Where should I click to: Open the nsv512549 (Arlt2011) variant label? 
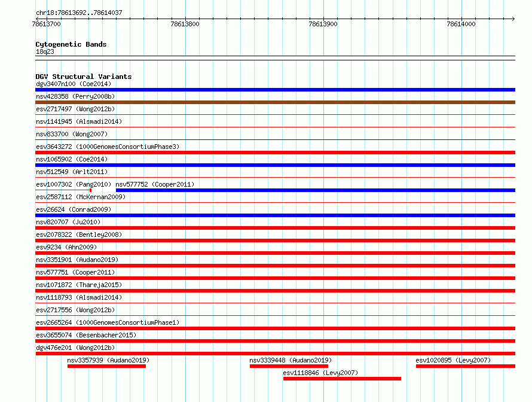(x=72, y=172)
